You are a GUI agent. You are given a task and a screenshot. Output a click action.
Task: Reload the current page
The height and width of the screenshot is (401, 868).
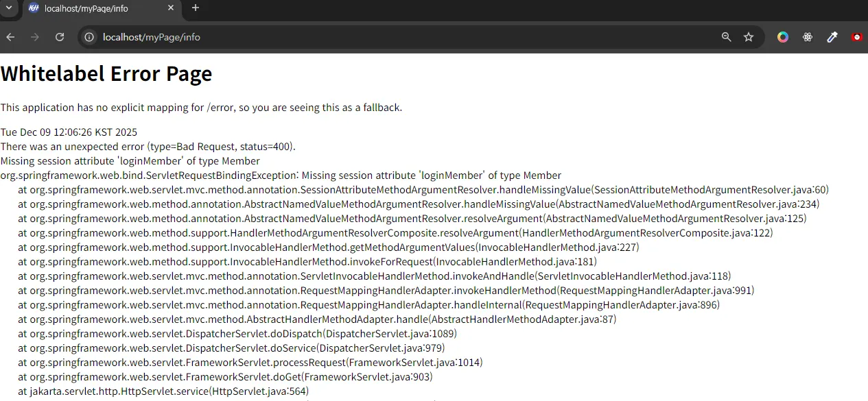pyautogui.click(x=60, y=37)
